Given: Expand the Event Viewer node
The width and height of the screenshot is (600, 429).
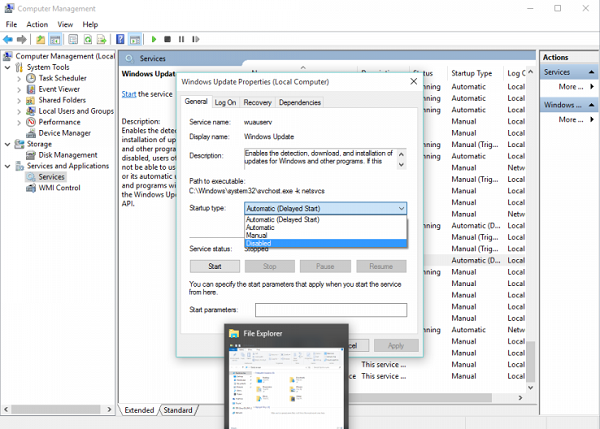Looking at the screenshot, I should click(x=20, y=89).
